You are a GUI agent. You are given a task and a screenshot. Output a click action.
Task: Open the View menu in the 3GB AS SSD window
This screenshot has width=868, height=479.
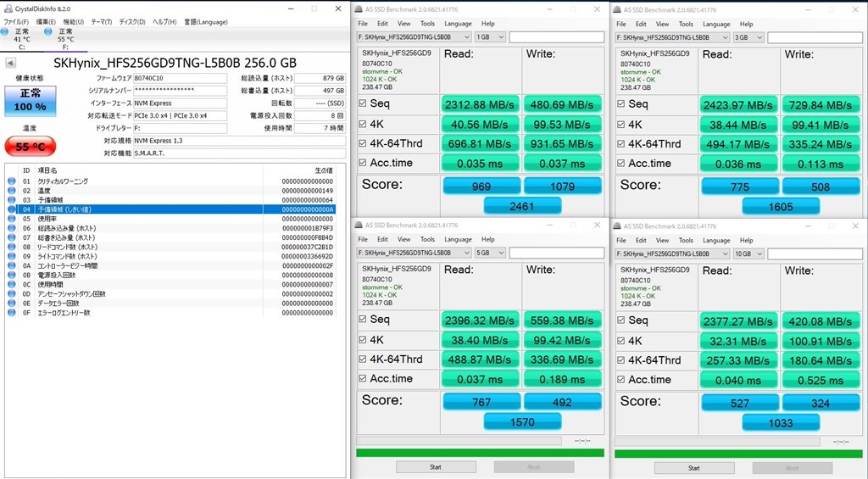tap(663, 24)
